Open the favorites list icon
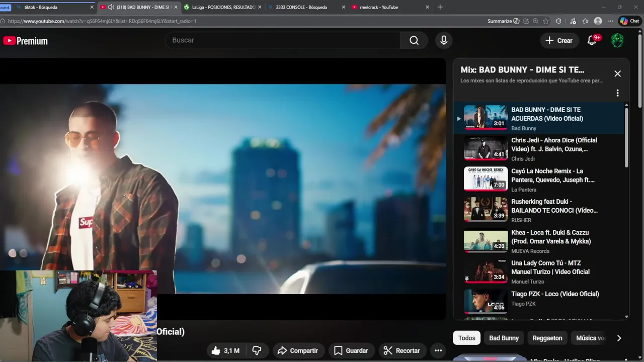This screenshot has width=644, height=362. 585,21
